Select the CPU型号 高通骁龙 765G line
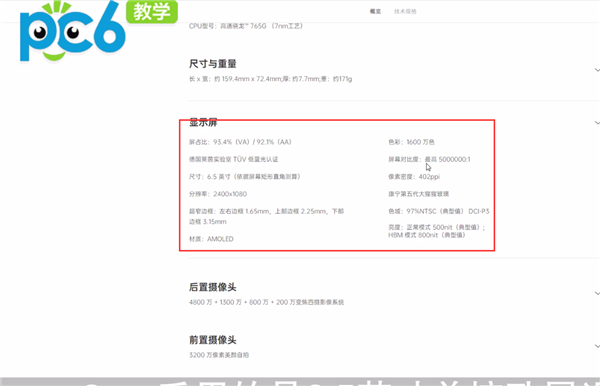The height and width of the screenshot is (386, 600). [x=246, y=26]
